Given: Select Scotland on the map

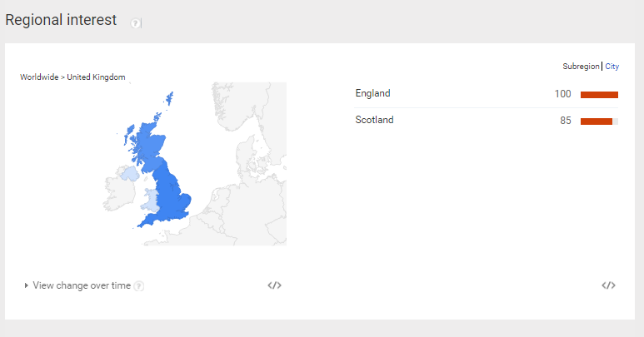Looking at the screenshot, I should point(148,141).
